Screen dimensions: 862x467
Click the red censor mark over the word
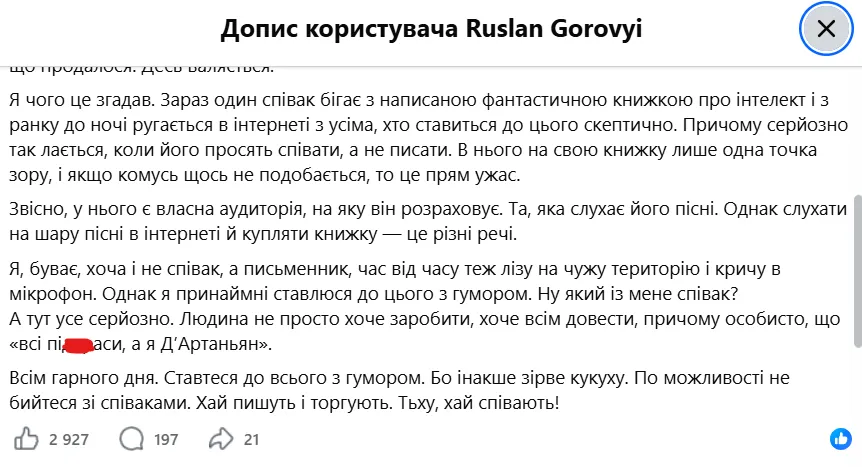(79, 345)
